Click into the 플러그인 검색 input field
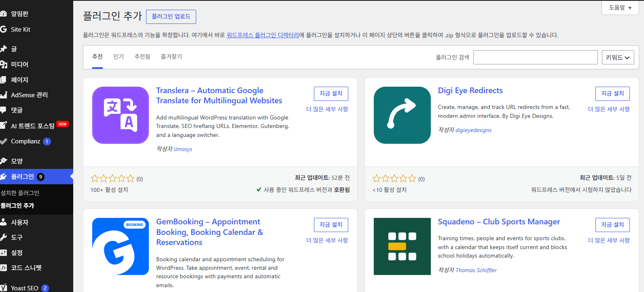This screenshot has width=644, height=292. [x=535, y=58]
